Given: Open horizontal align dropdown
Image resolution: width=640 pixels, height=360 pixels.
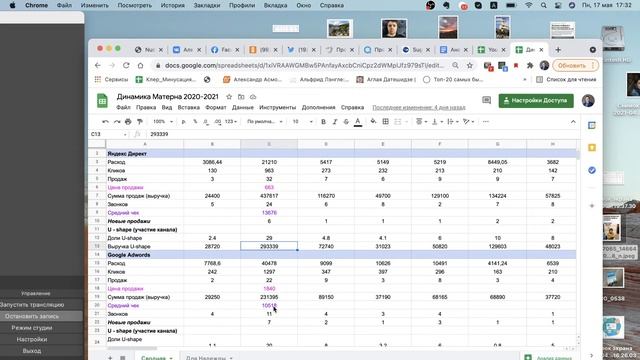Looking at the screenshot, I should click(421, 122).
